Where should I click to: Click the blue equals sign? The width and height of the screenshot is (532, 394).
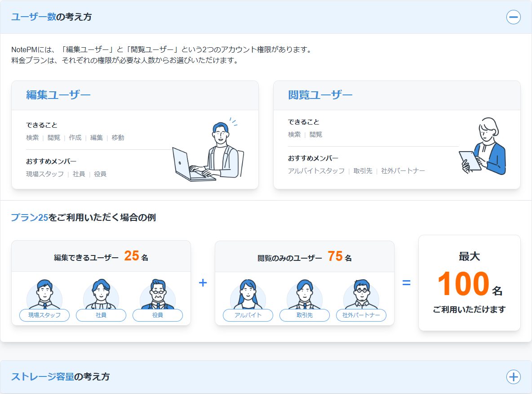407,282
